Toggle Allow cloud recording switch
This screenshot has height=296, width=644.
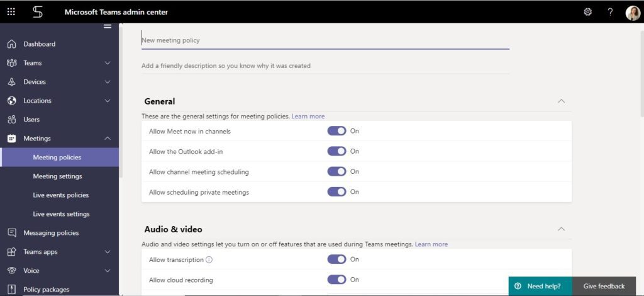[x=337, y=280]
